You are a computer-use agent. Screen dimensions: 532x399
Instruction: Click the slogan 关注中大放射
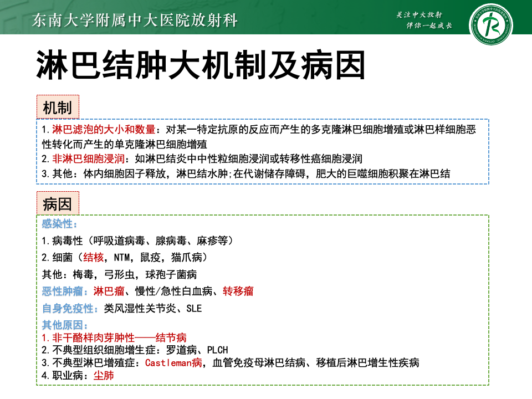[420, 14]
